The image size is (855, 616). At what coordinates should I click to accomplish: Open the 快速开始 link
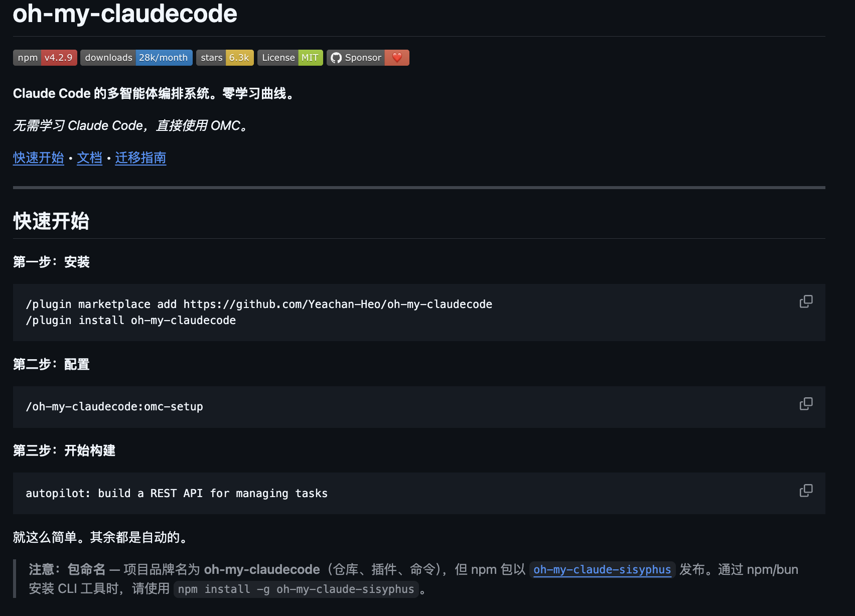click(x=38, y=158)
